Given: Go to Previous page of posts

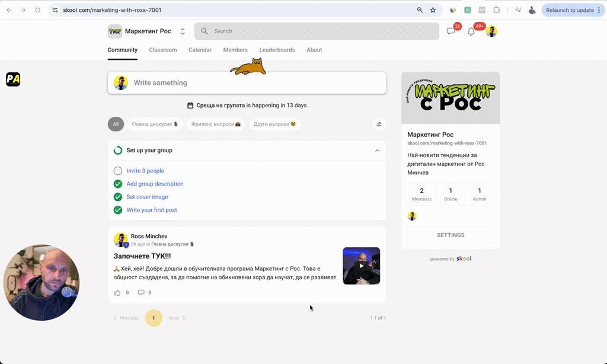Looking at the screenshot, I should point(126,318).
